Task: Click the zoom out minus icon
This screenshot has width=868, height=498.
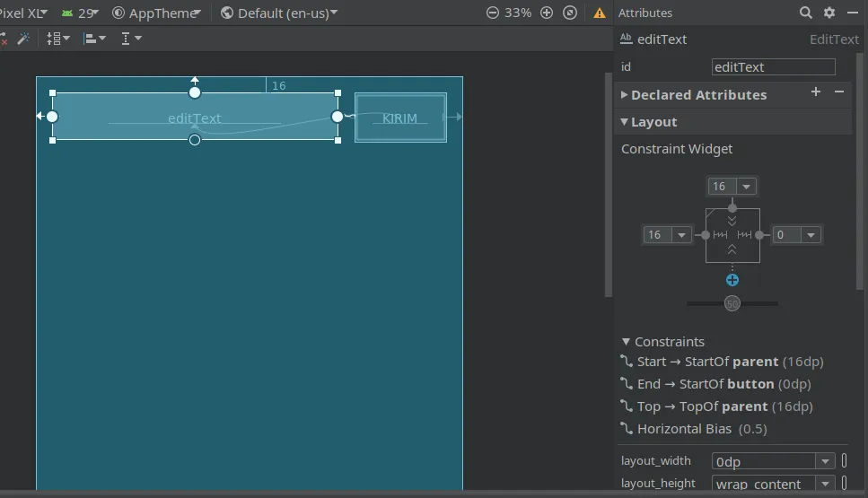Action: (x=492, y=13)
